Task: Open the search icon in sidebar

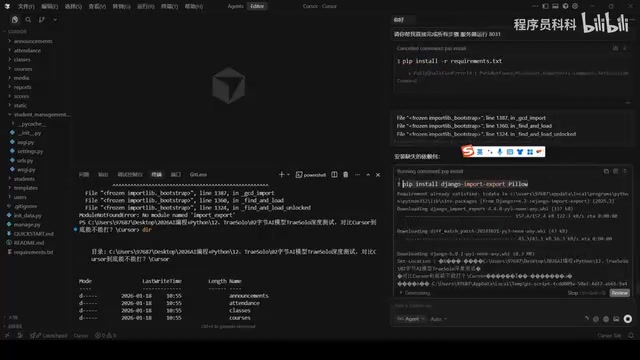Action: [x=28, y=20]
